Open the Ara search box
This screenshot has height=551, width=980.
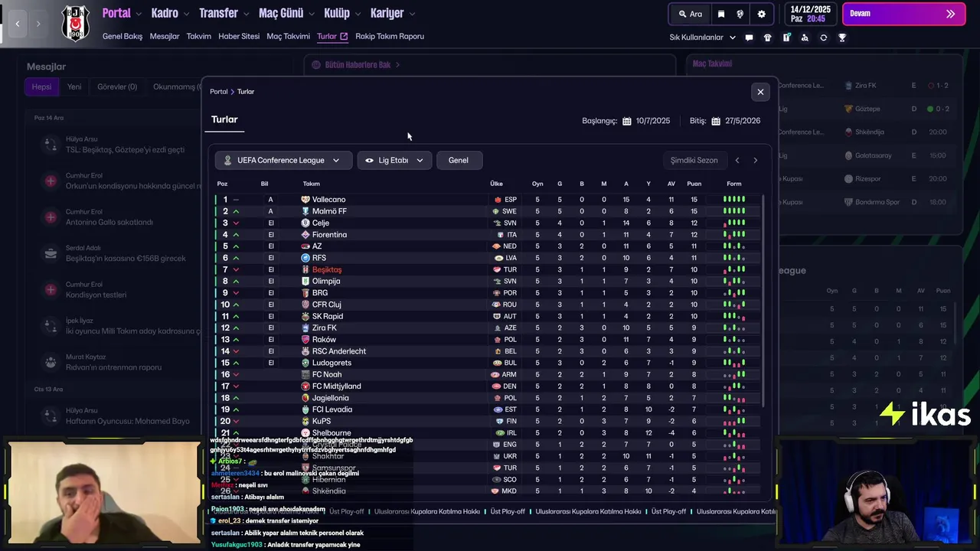pyautogui.click(x=690, y=14)
